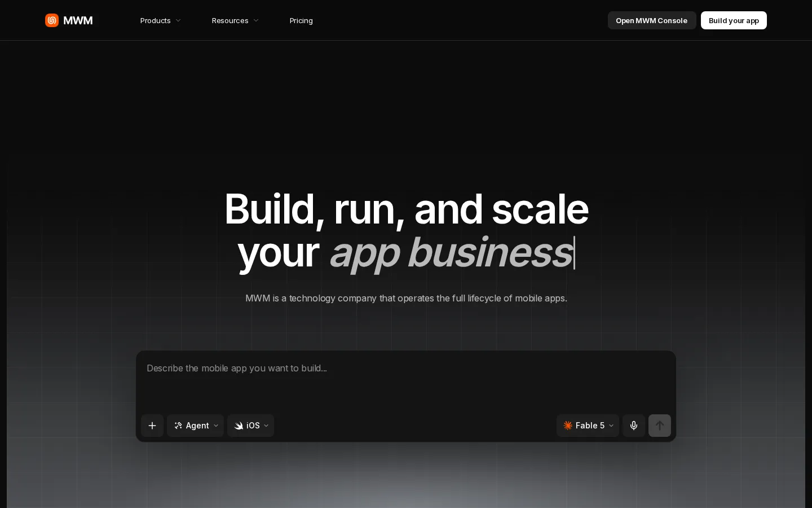Click the 'Build, run, and scale' headline
The height and width of the screenshot is (508, 812).
(406, 209)
